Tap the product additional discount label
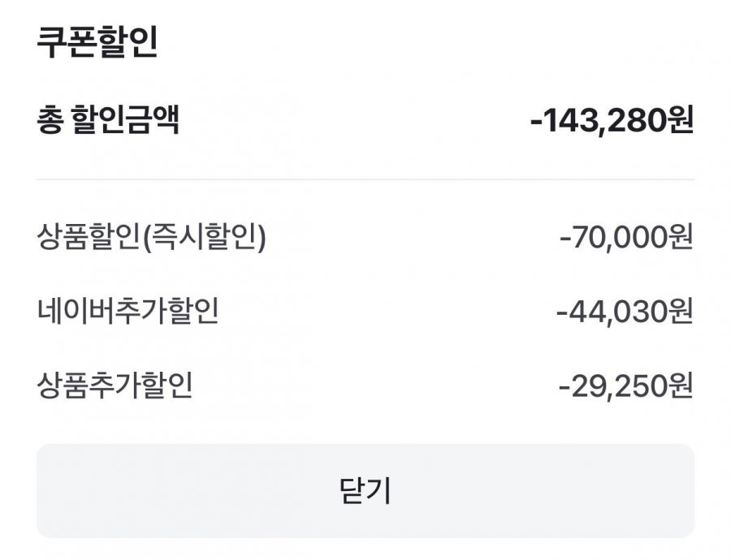This screenshot has height=560, width=731. 115,386
